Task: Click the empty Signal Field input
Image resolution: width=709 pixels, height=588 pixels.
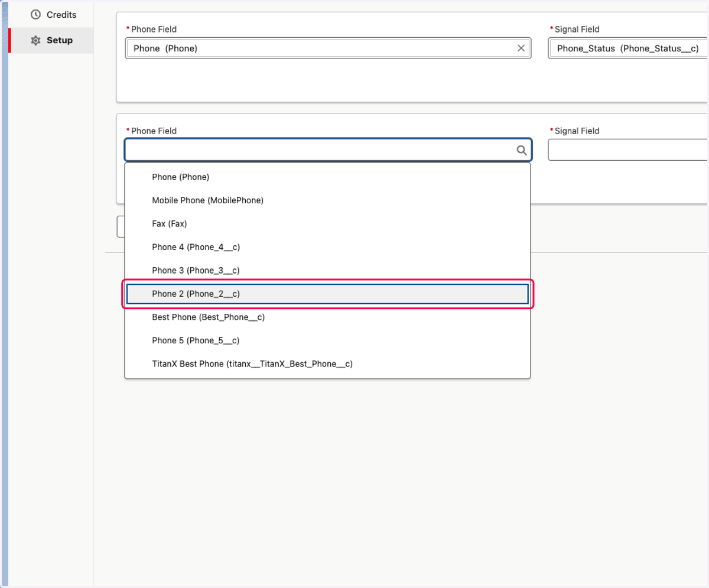Action: [629, 150]
